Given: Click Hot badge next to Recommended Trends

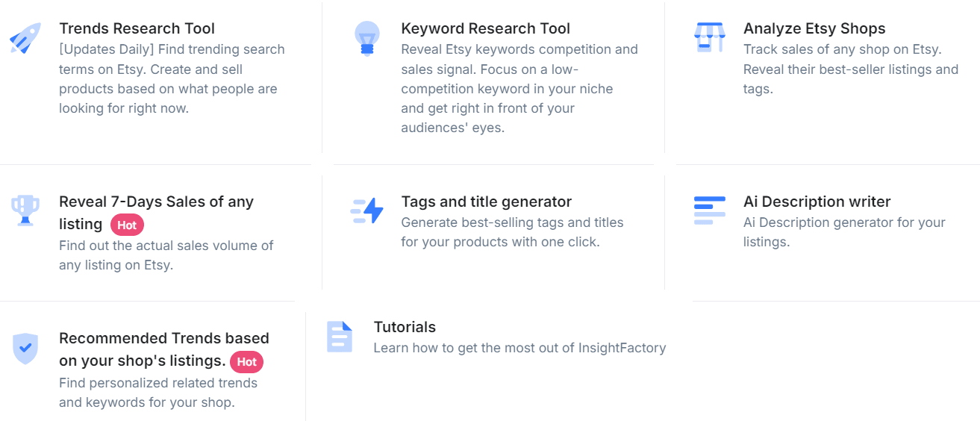Looking at the screenshot, I should 246,362.
